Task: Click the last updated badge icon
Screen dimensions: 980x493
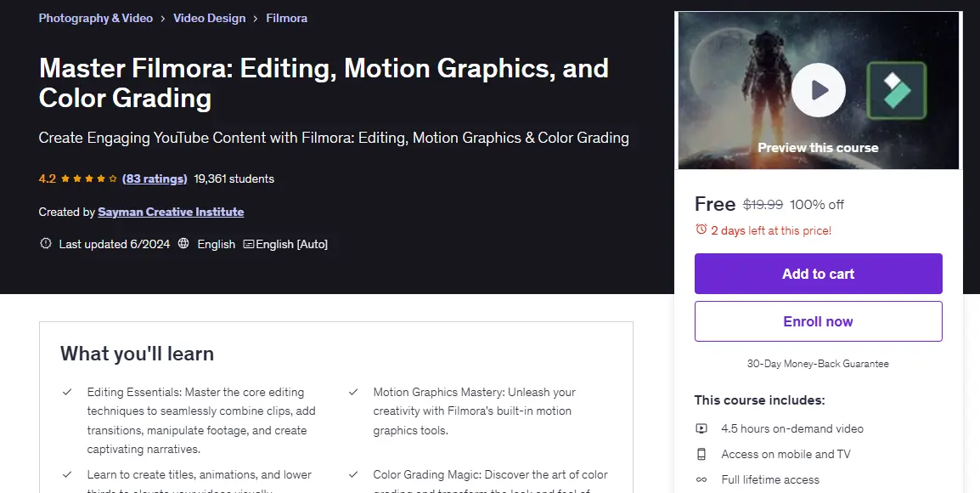Action: (46, 243)
